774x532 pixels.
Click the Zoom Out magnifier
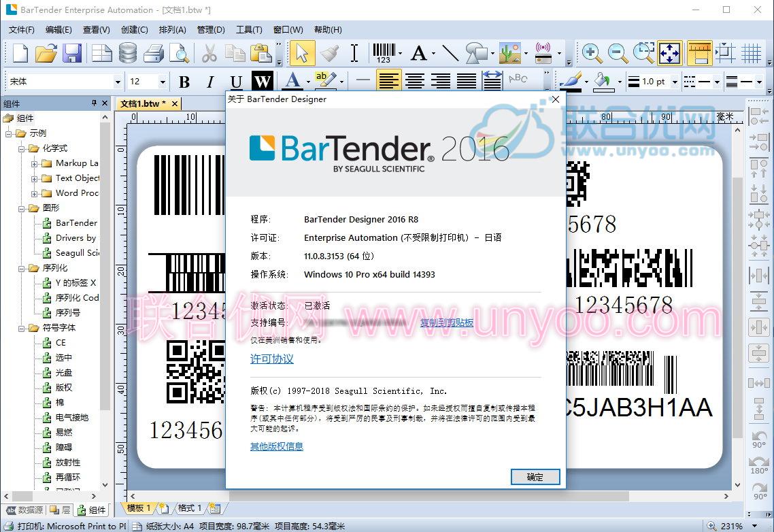(618, 53)
